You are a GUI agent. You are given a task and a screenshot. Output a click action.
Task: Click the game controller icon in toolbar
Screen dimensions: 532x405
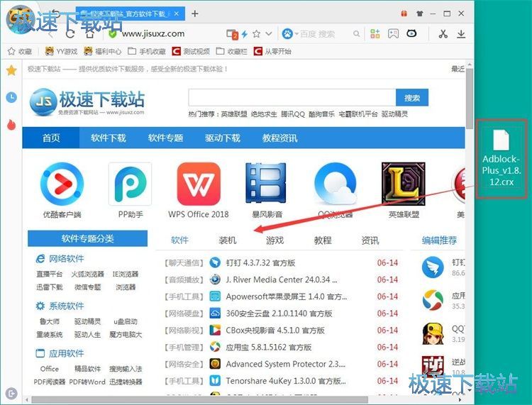click(x=393, y=33)
